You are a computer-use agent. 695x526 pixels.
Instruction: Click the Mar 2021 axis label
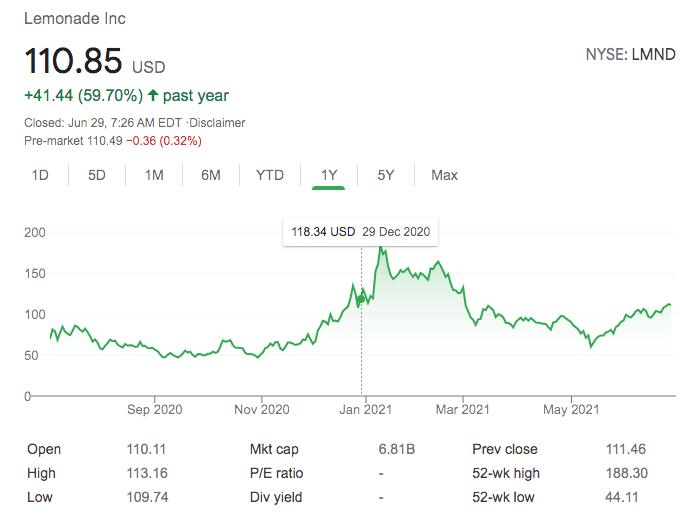point(463,409)
